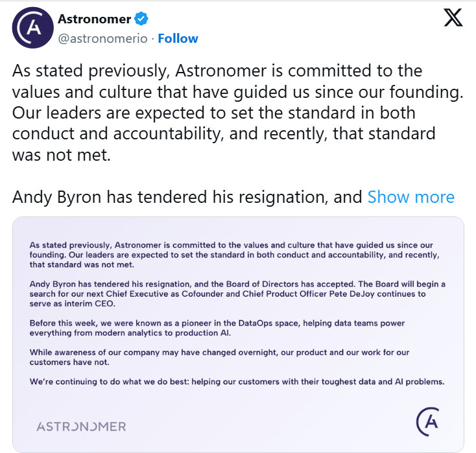Open the X logo link

click(x=453, y=19)
